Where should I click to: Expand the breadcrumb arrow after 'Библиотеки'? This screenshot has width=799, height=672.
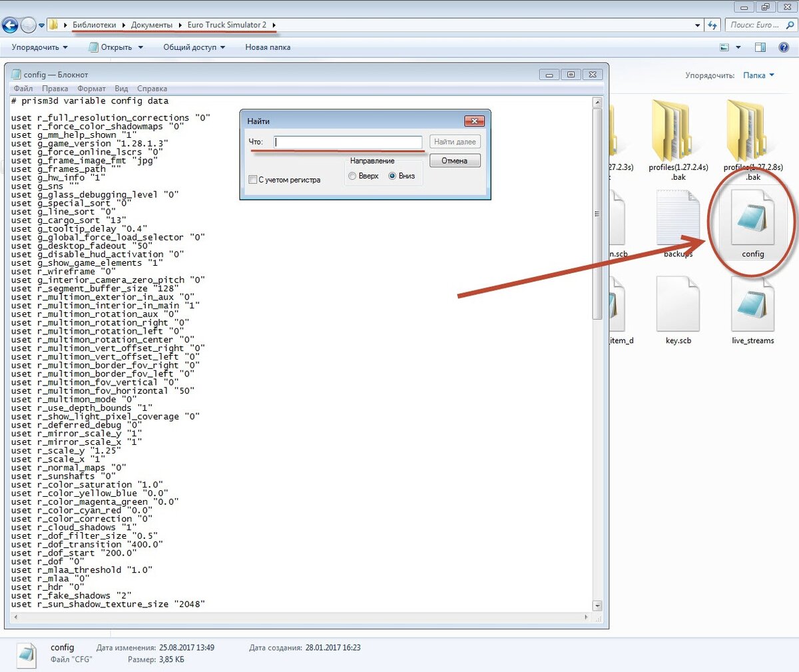[123, 25]
